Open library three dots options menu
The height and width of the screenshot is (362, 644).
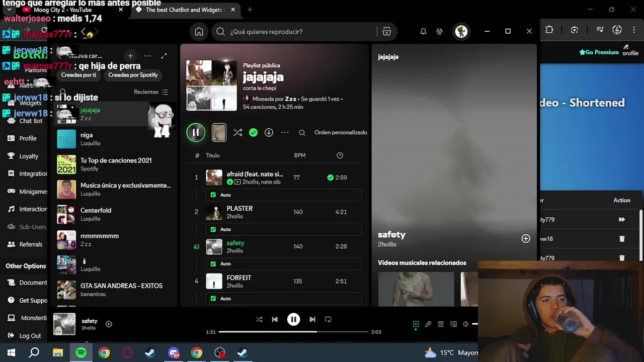coord(147,56)
